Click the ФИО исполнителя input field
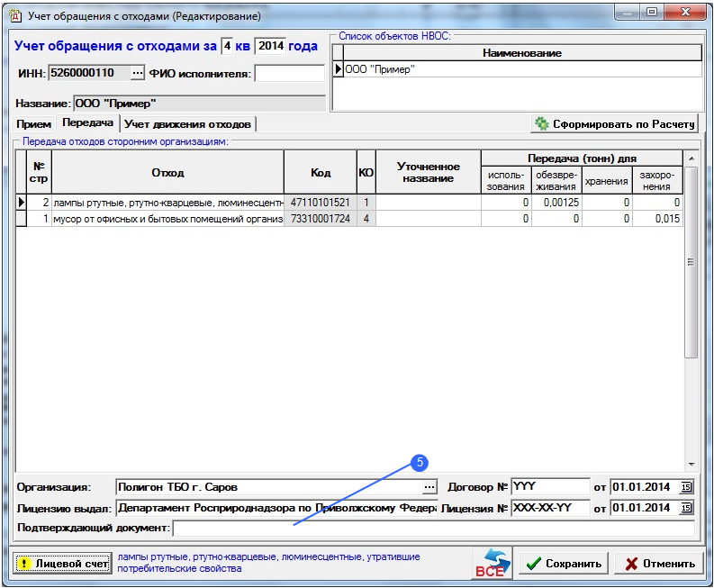 click(x=289, y=73)
